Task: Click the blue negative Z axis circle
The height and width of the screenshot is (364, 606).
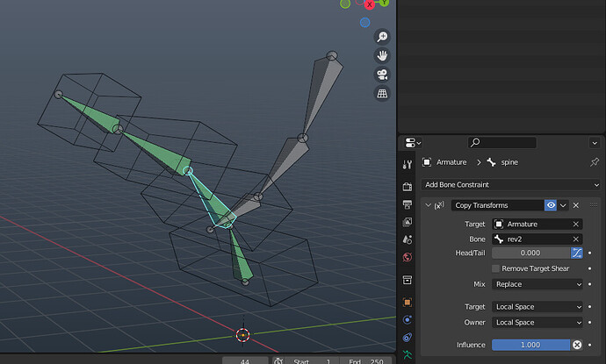Action: click(364, 23)
